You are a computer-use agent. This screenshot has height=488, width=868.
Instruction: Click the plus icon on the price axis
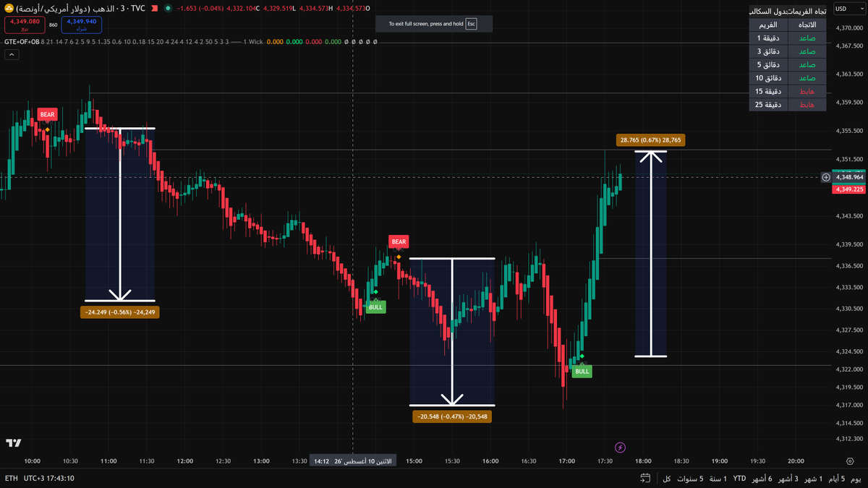tap(826, 177)
